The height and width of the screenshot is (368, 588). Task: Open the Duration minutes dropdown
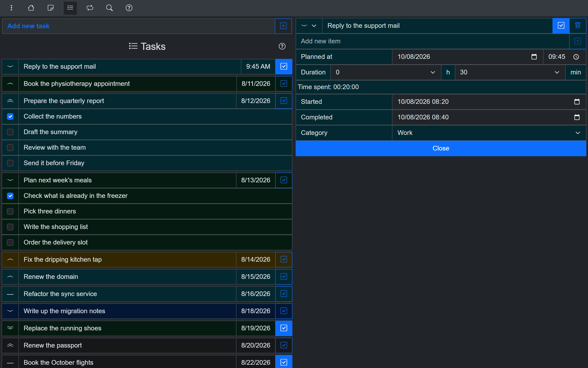[510, 72]
